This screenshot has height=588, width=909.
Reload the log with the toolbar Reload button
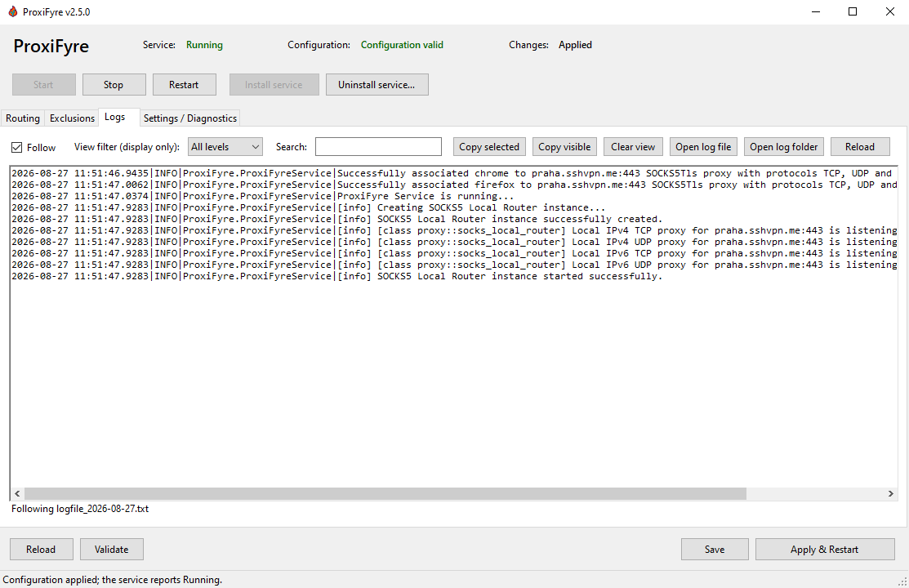pos(860,147)
